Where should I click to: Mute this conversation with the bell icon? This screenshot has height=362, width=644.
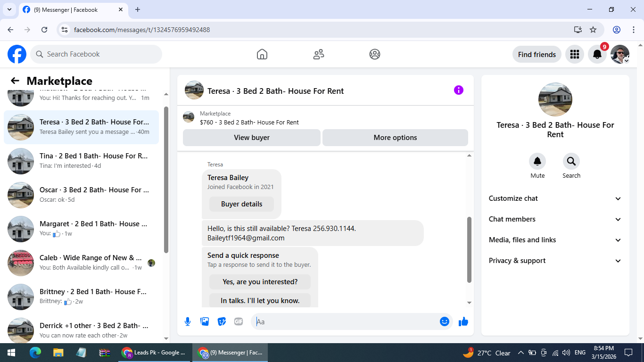click(537, 162)
